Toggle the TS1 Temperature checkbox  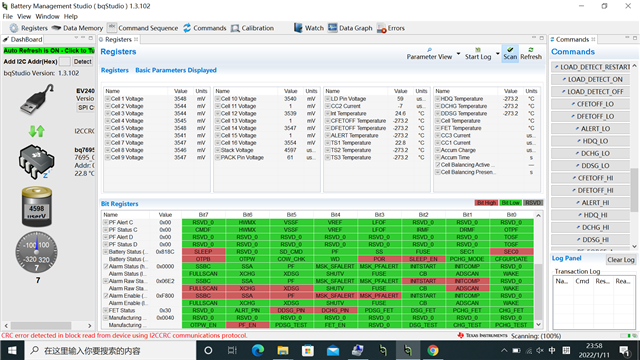tap(327, 143)
